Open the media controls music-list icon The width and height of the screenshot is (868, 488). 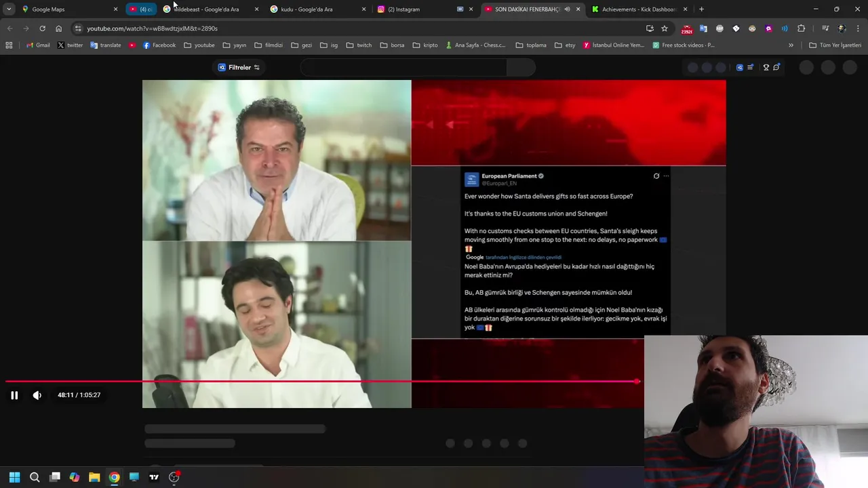(x=825, y=28)
